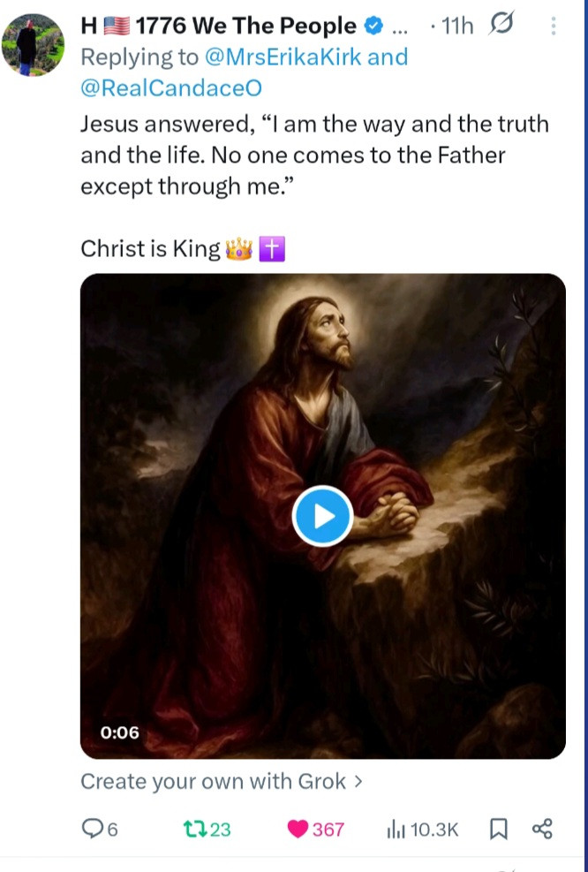Open the Grok slashed-circle icon

pyautogui.click(x=501, y=27)
